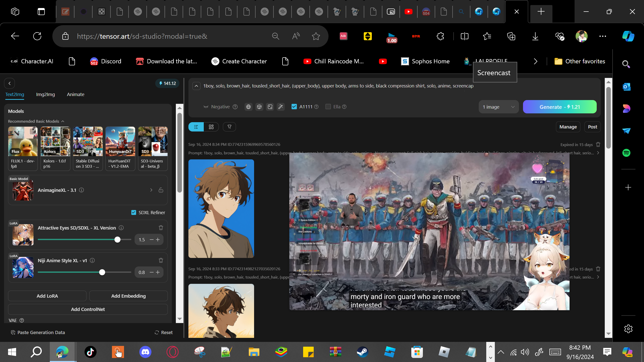Image resolution: width=644 pixels, height=362 pixels.
Task: Click the image icon beside the cube icon
Action: point(270,107)
